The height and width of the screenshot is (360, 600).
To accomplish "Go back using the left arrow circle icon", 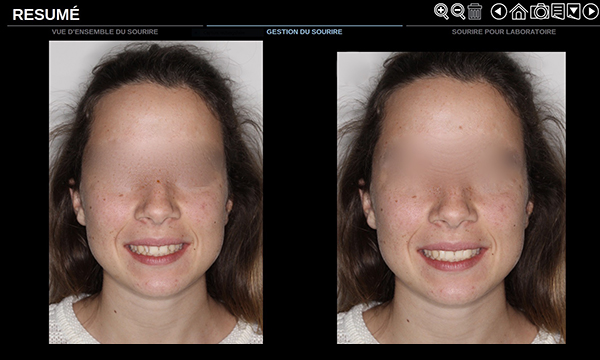I will tap(499, 12).
